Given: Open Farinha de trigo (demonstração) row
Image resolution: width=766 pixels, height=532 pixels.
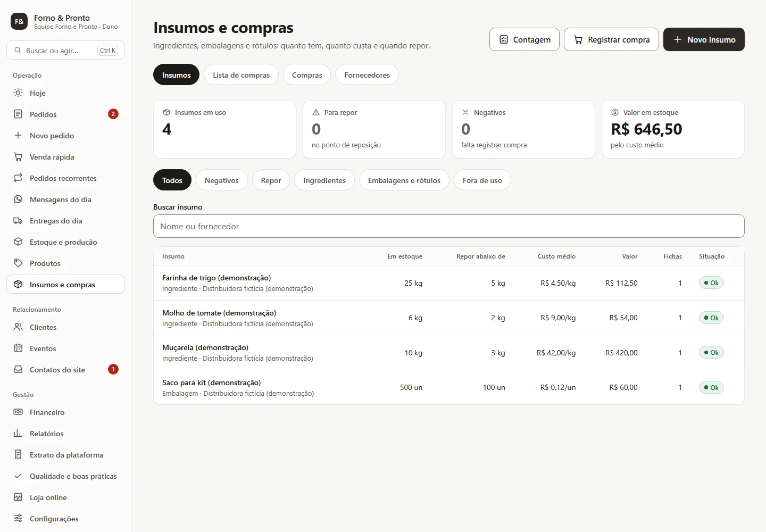Looking at the screenshot, I should tap(449, 283).
